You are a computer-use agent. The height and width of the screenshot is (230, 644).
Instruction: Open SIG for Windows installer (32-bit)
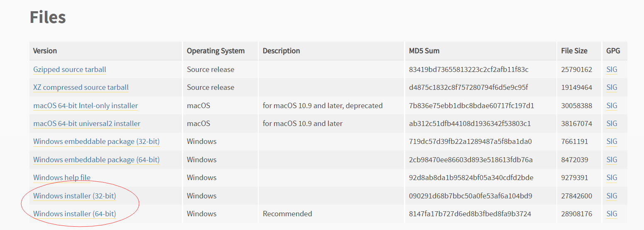(612, 196)
